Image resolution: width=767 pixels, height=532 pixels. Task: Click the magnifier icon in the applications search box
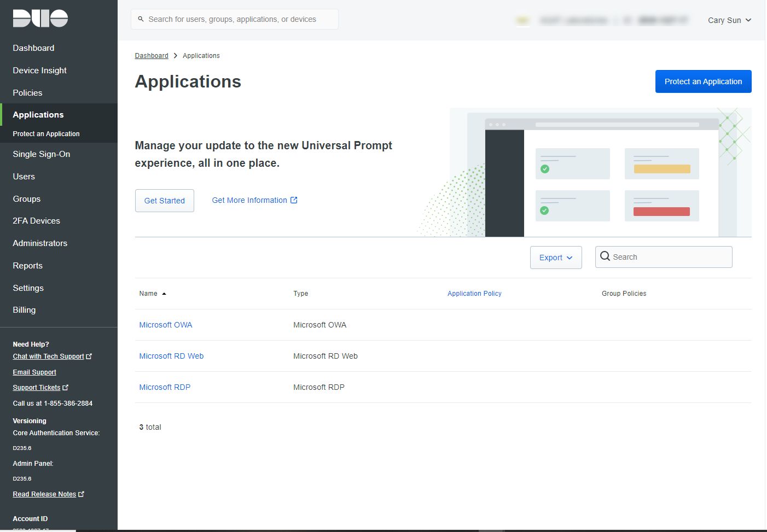(605, 256)
